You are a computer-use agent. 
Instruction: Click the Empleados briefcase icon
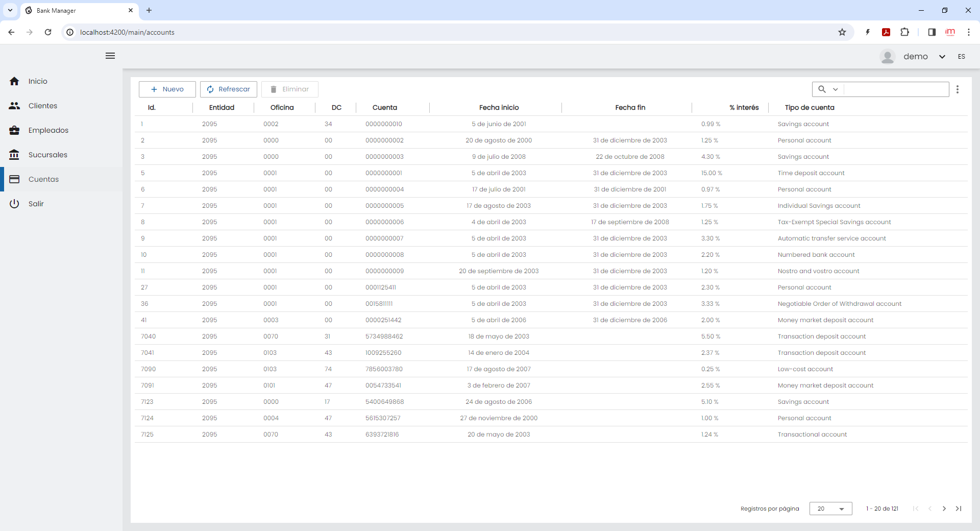[14, 130]
